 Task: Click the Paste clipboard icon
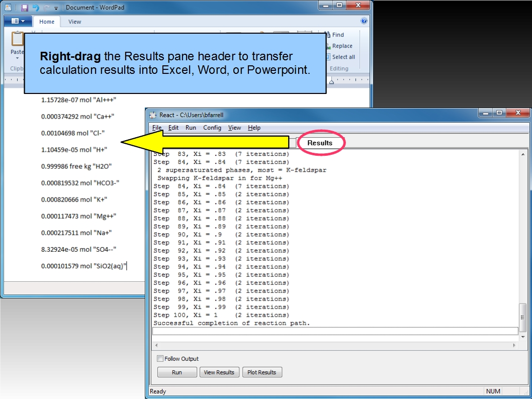point(17,39)
